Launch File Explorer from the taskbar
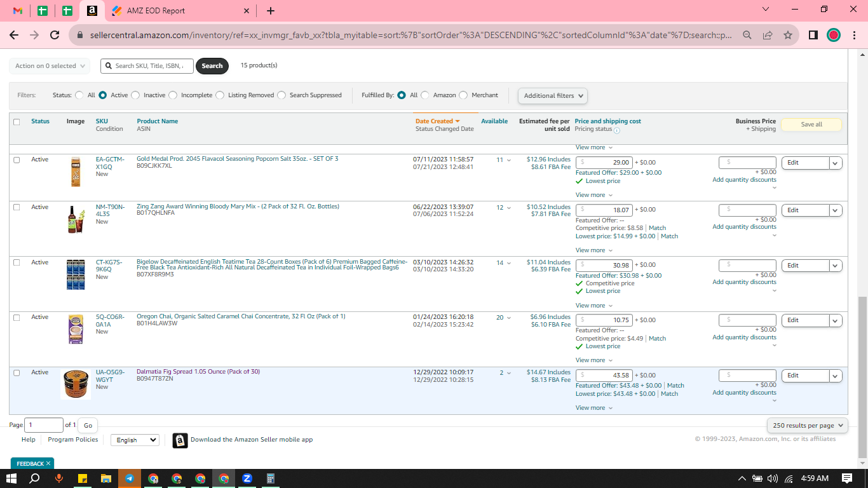868x488 pixels. coord(105,478)
